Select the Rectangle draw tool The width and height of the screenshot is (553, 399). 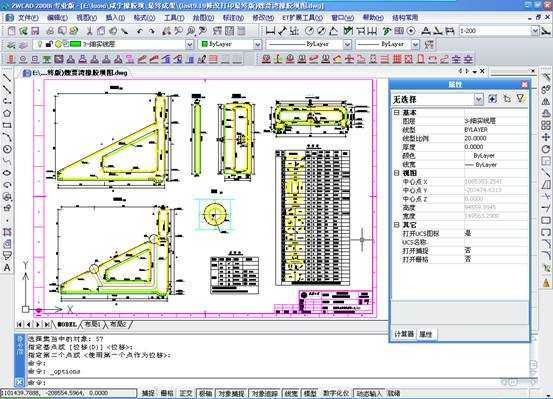7,125
